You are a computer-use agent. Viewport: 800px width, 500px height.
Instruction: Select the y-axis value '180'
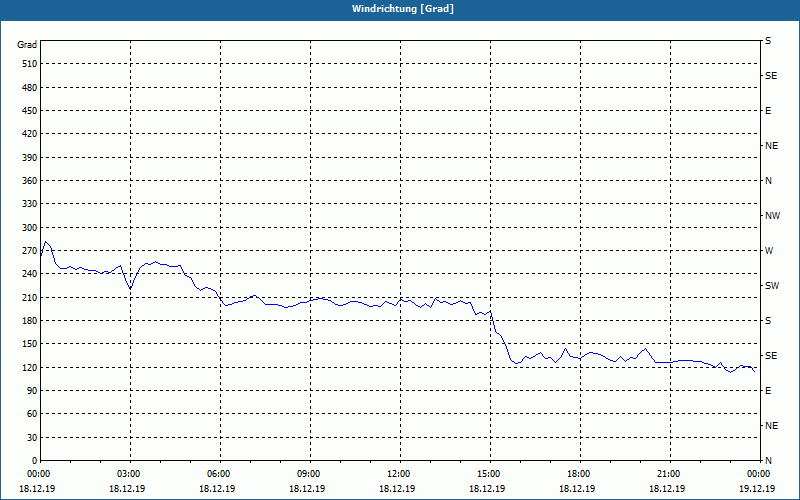tap(30, 321)
